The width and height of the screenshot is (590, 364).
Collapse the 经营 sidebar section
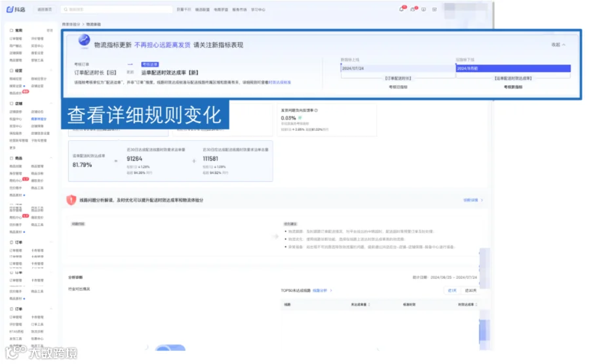pyautogui.click(x=50, y=71)
